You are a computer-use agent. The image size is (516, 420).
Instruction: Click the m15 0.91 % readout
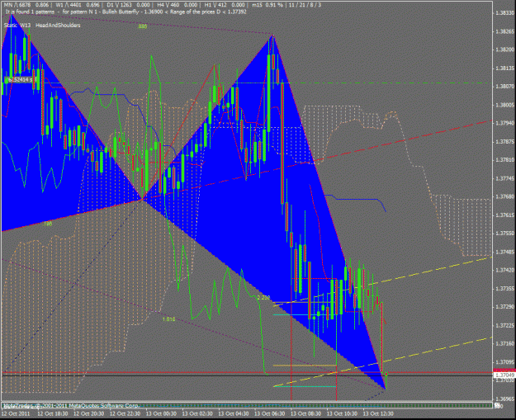click(x=267, y=5)
